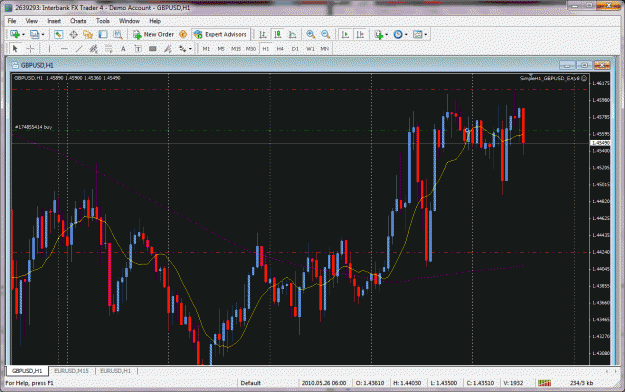This screenshot has width=625, height=392.
Task: Toggle the Expert Advisors button
Action: [220, 35]
